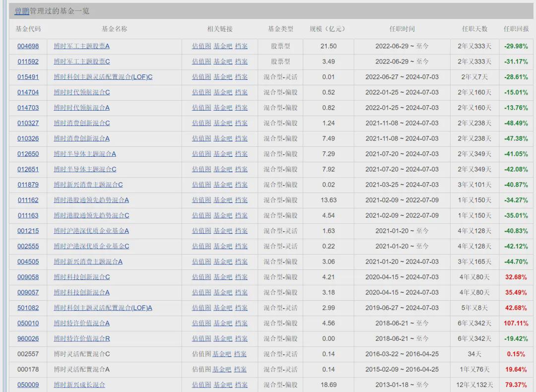Image resolution: width=536 pixels, height=392 pixels.
Task: Open fund code 011592 link
Action: pyautogui.click(x=28, y=62)
